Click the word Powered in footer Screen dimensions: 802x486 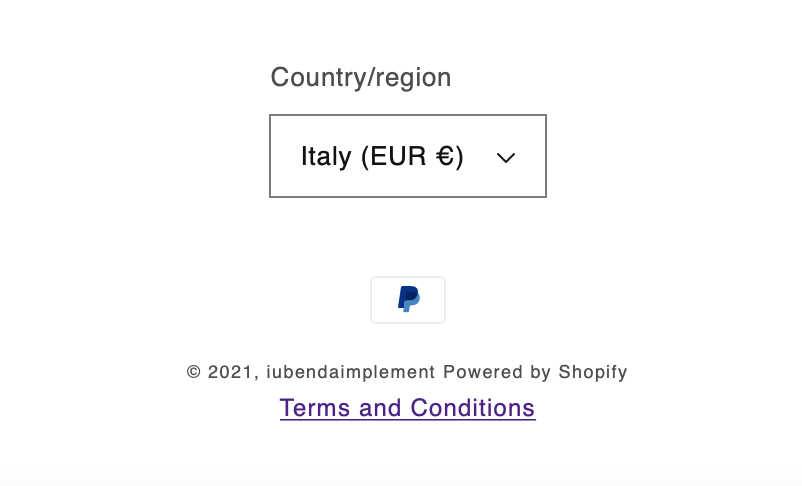pyautogui.click(x=484, y=372)
